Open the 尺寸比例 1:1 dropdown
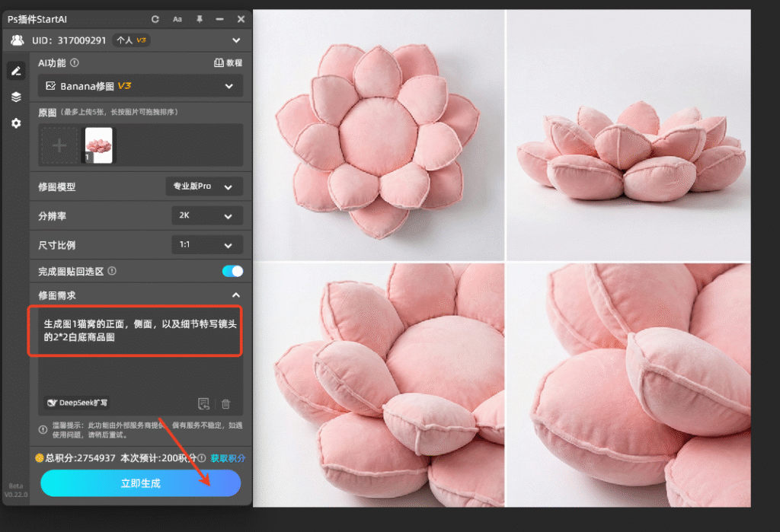Viewport: 780px width, 532px height. (206, 245)
